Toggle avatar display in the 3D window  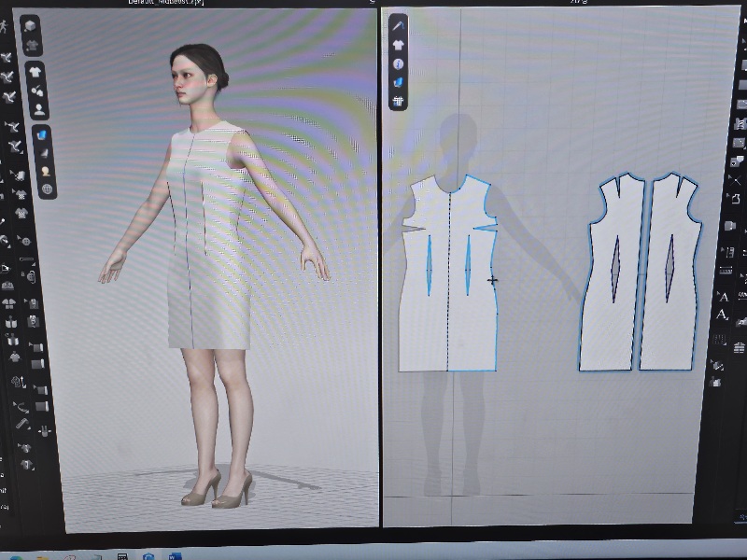pyautogui.click(x=39, y=109)
